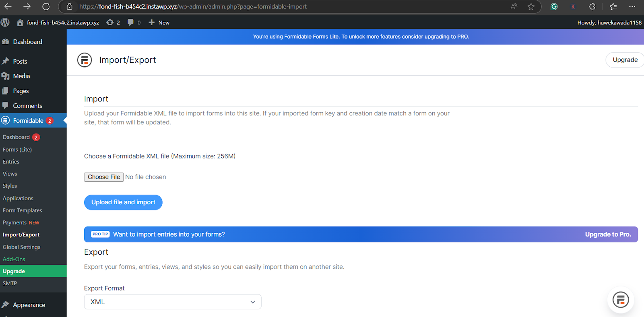Open the browser settings ellipsis menu

(632, 6)
